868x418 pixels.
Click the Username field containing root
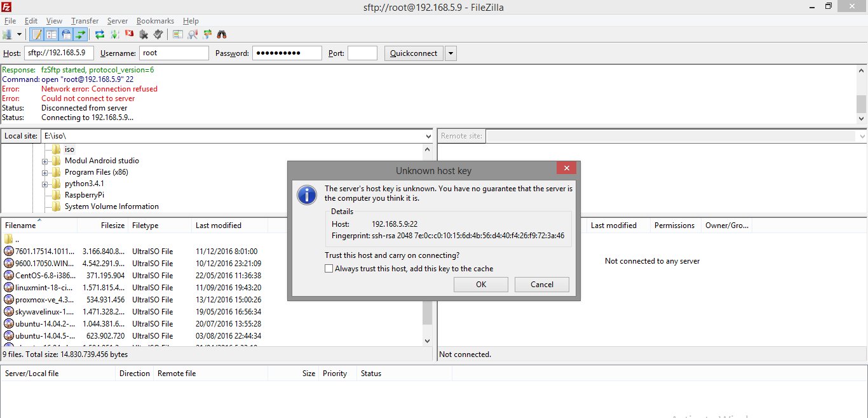pos(174,53)
